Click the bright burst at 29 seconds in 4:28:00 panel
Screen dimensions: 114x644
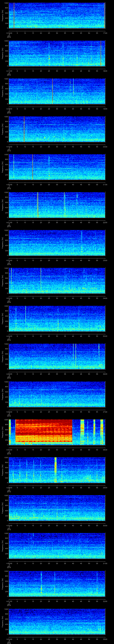click(56, 470)
